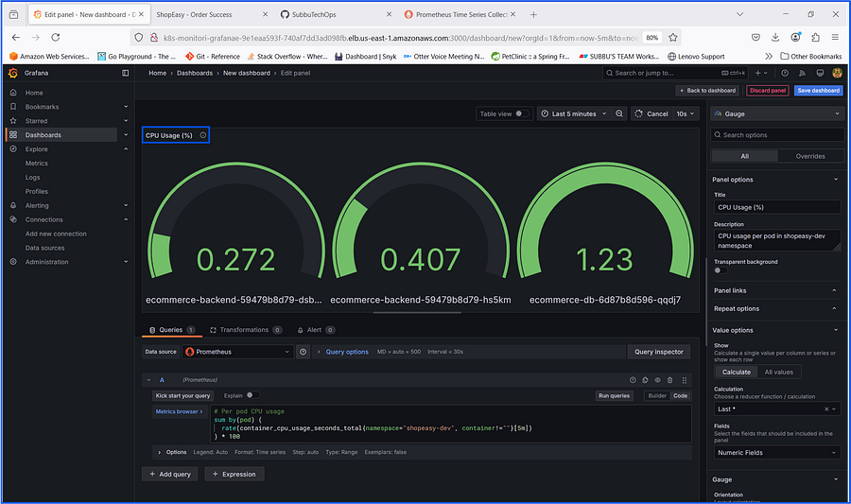Open the Prometheus data source dropdown

tap(237, 352)
